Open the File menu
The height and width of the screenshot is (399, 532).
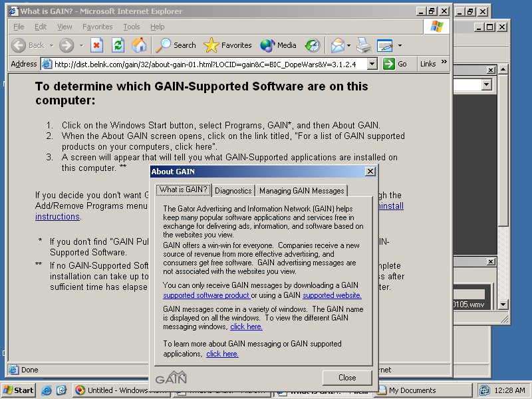point(19,27)
